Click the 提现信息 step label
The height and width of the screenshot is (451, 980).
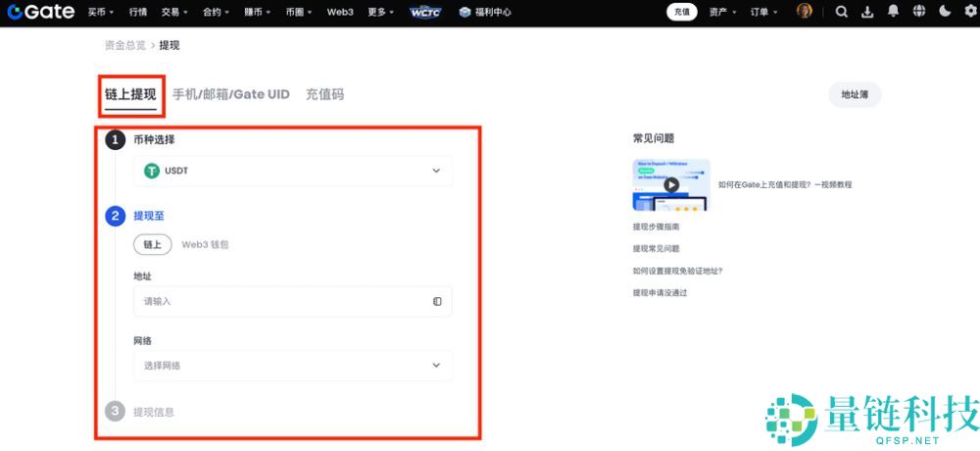tap(154, 412)
